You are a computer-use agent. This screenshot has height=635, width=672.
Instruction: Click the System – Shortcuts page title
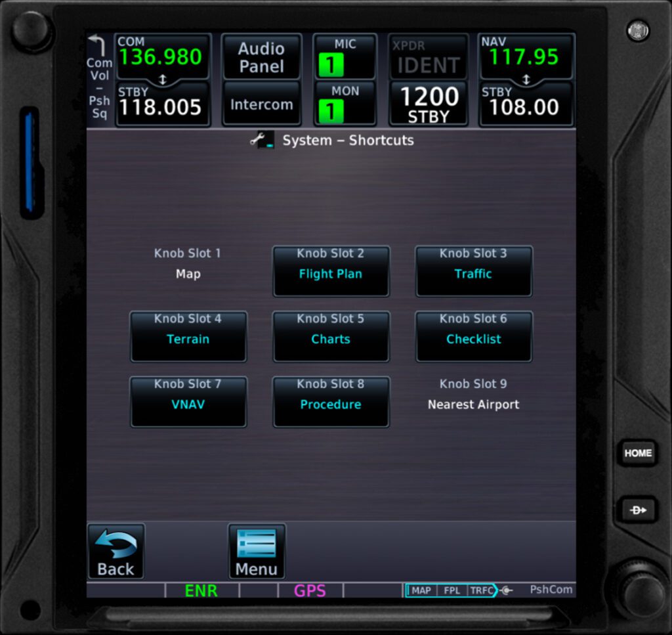pyautogui.click(x=348, y=141)
